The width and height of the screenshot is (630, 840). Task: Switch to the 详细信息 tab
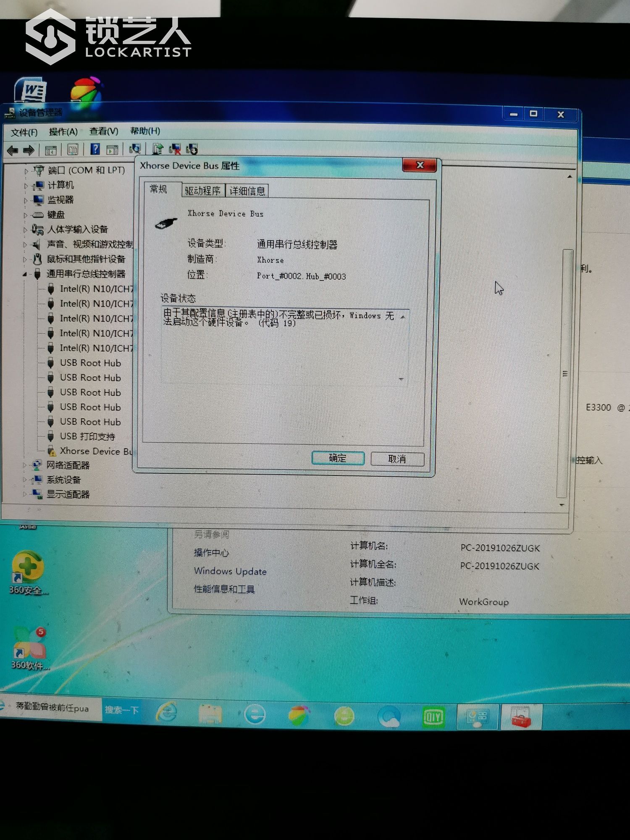(247, 191)
